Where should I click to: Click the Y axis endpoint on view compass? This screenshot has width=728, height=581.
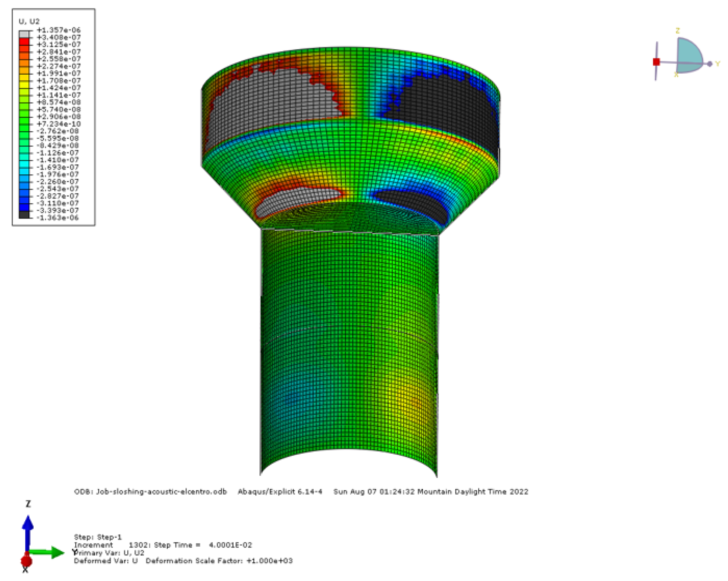tap(709, 64)
